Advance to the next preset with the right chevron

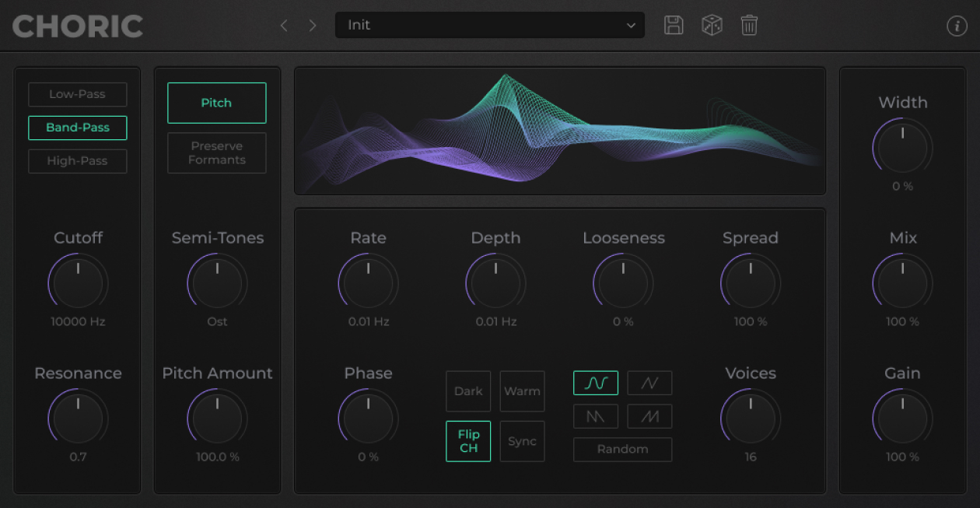(x=313, y=26)
